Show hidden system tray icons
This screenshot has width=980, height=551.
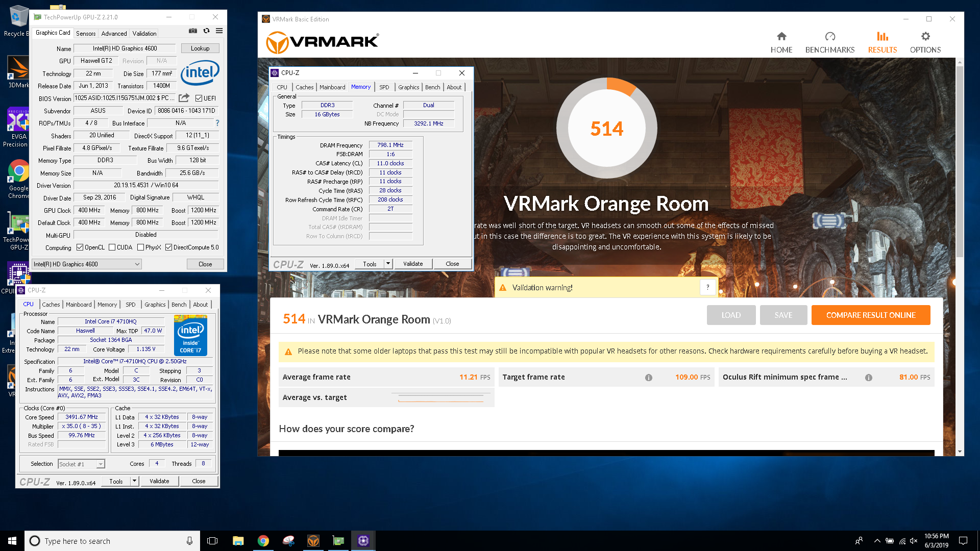point(877,541)
